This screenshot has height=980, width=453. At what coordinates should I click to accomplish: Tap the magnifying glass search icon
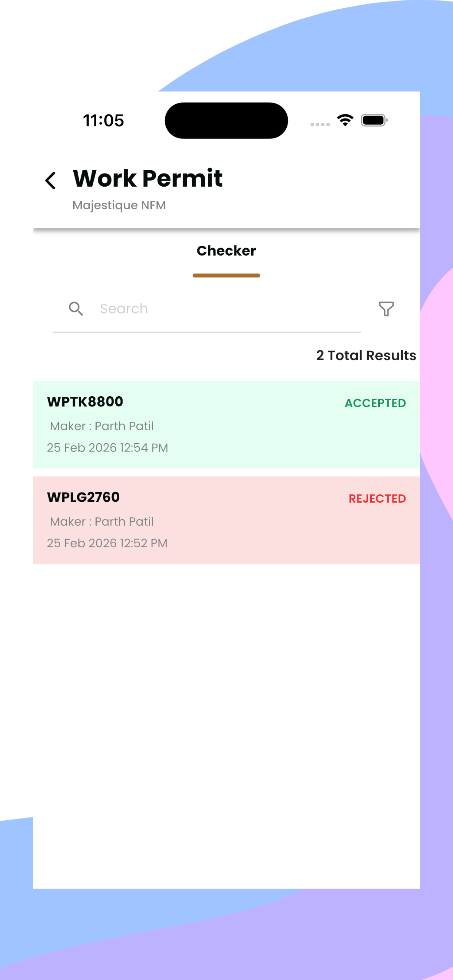(x=76, y=308)
